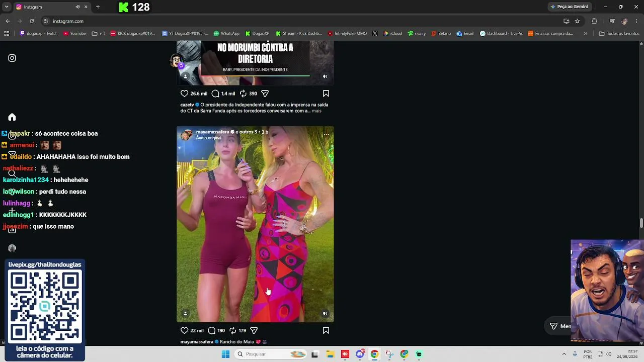
Task: Save the cazetv post using the bookmark icon
Action: [x=326, y=94]
